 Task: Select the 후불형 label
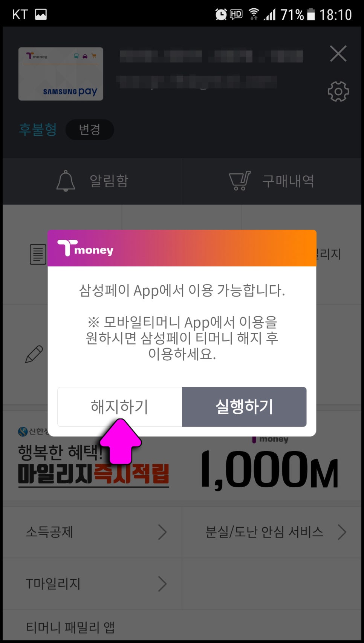coord(38,130)
